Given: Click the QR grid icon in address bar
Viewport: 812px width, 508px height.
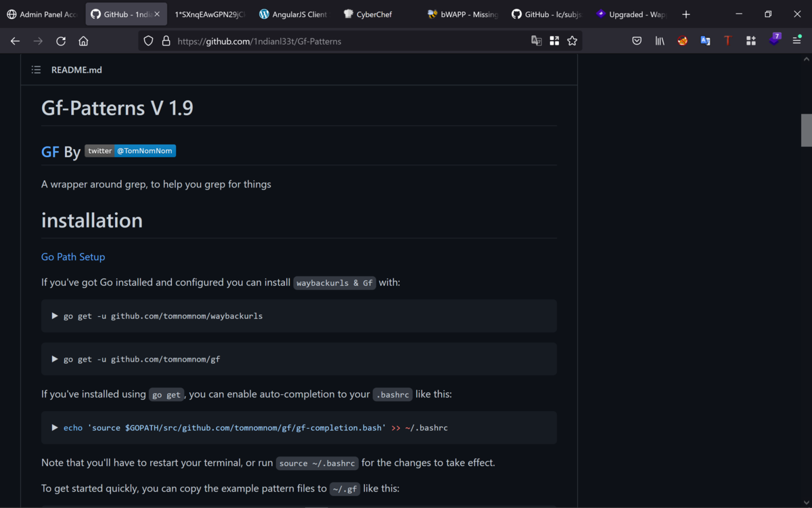Looking at the screenshot, I should (x=554, y=41).
